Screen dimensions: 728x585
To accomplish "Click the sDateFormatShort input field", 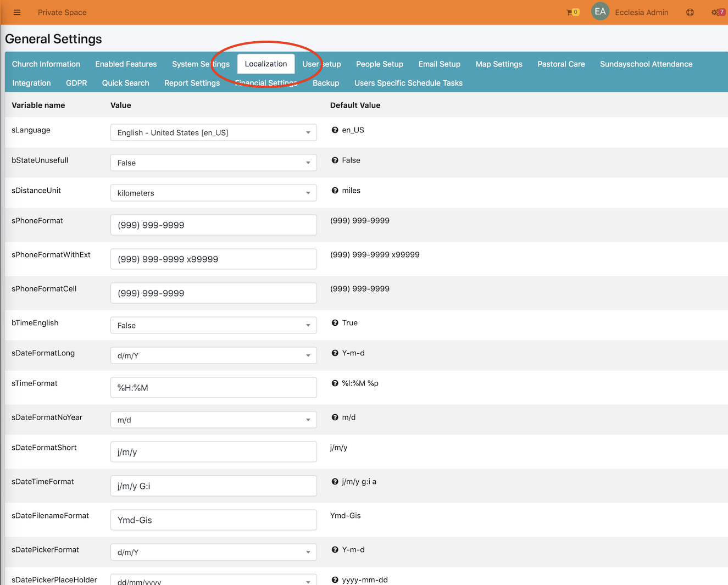I will point(213,452).
